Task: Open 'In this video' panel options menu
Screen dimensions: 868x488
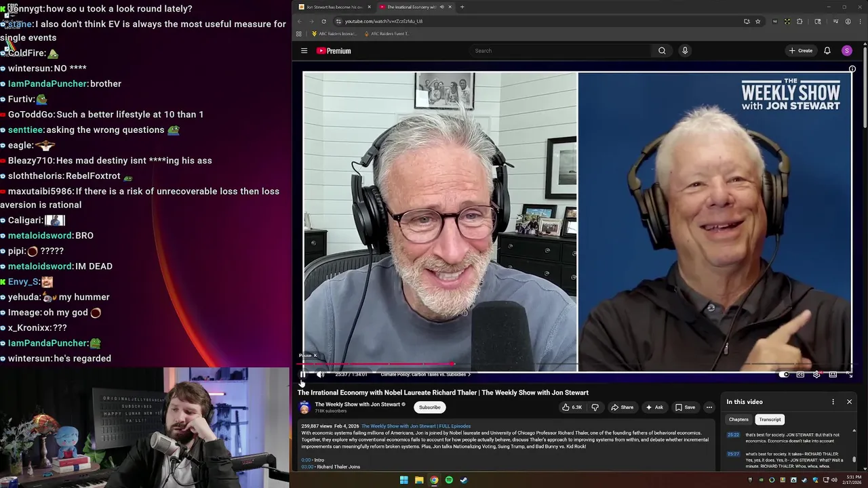Action: (833, 402)
